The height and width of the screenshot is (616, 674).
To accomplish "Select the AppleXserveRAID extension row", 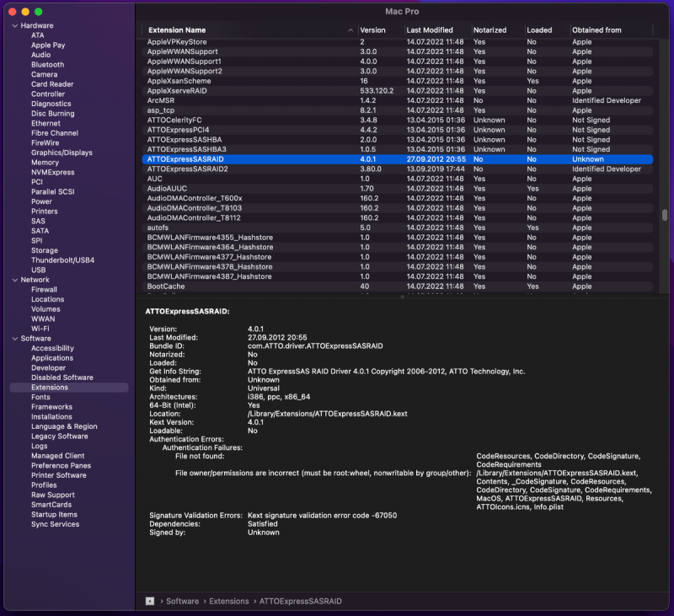I will pos(397,91).
